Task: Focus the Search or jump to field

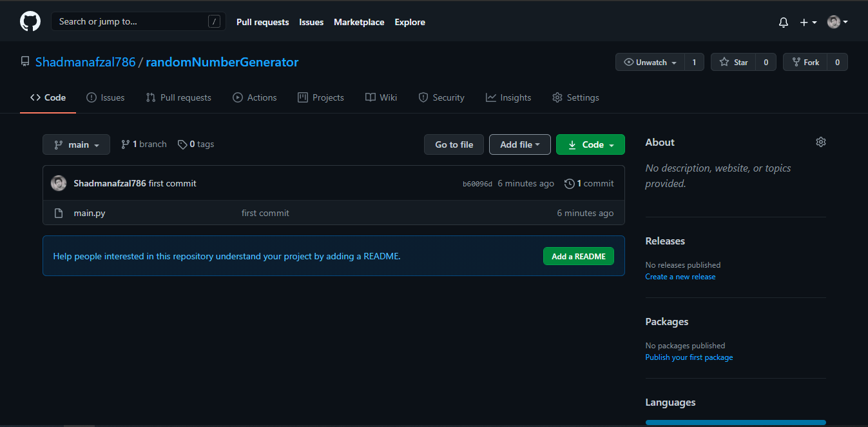Action: [139, 21]
